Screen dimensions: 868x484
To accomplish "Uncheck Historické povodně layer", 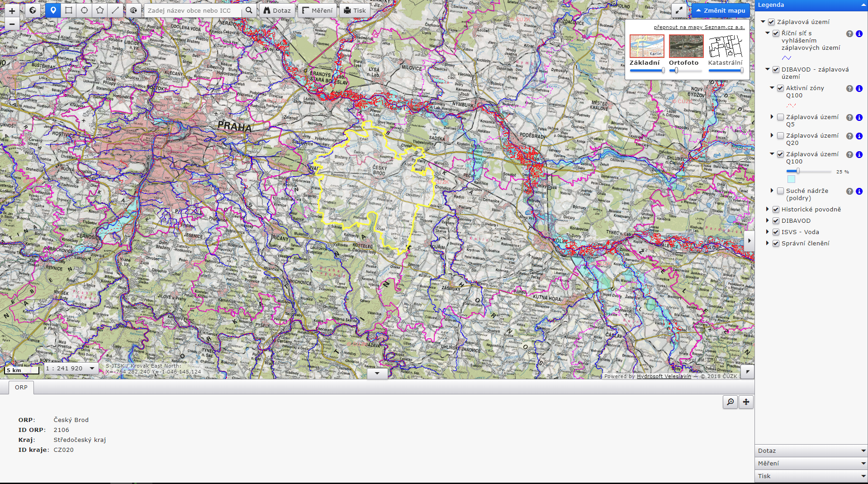I will pos(776,209).
